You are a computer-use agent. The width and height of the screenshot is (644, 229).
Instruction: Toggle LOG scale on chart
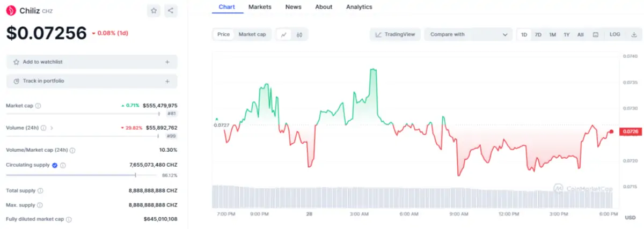[615, 34]
